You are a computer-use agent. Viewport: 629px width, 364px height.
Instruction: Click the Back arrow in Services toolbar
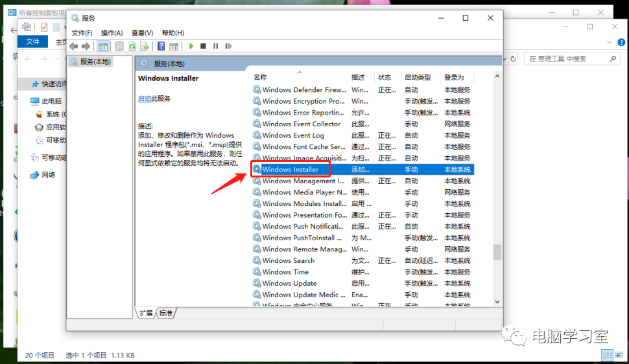[x=73, y=47]
